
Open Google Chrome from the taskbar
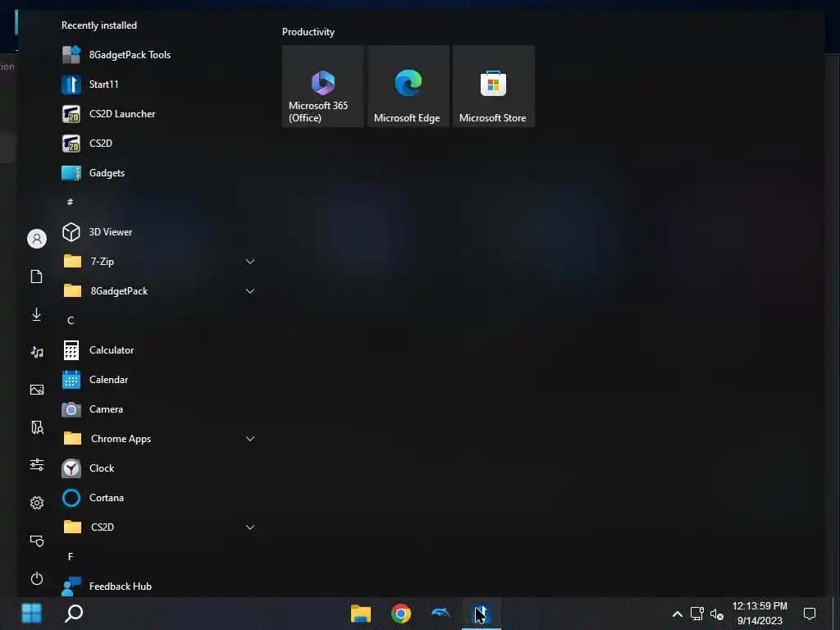(x=400, y=614)
